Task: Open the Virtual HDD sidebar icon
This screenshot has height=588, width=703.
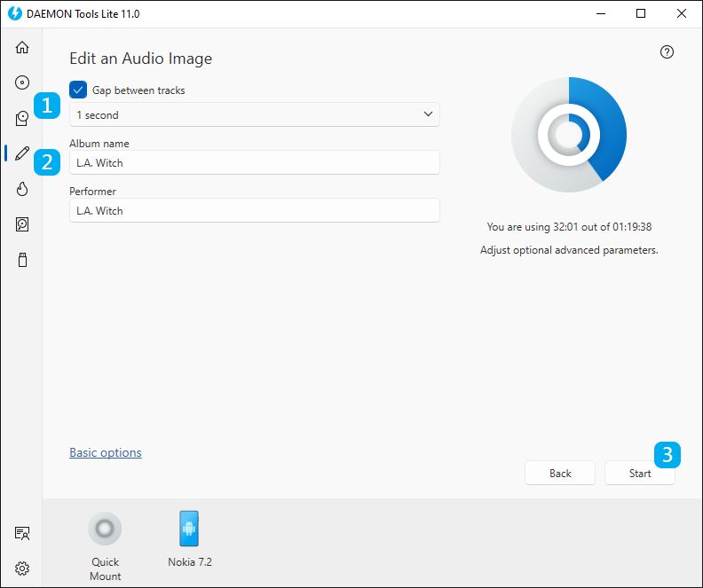Action: point(22,223)
